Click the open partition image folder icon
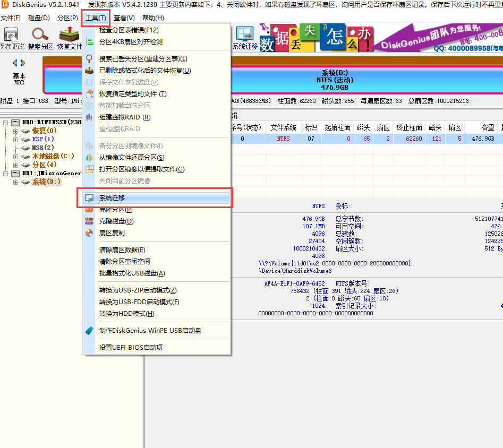Viewport: 503px width, 448px height. click(x=90, y=169)
